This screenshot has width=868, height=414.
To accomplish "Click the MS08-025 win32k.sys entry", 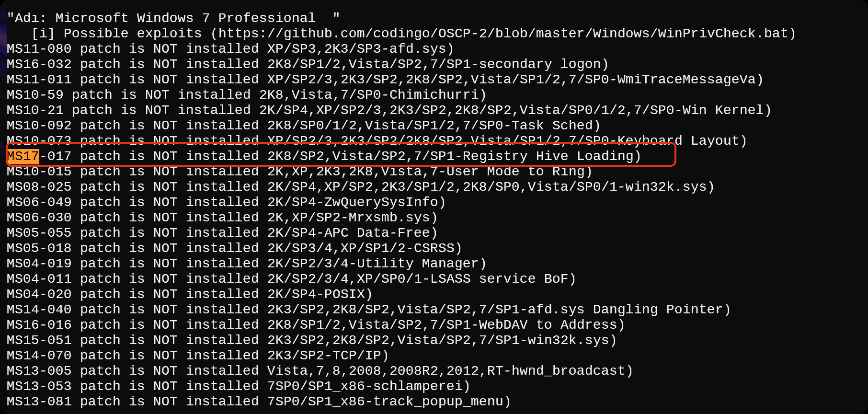I will tap(359, 187).
